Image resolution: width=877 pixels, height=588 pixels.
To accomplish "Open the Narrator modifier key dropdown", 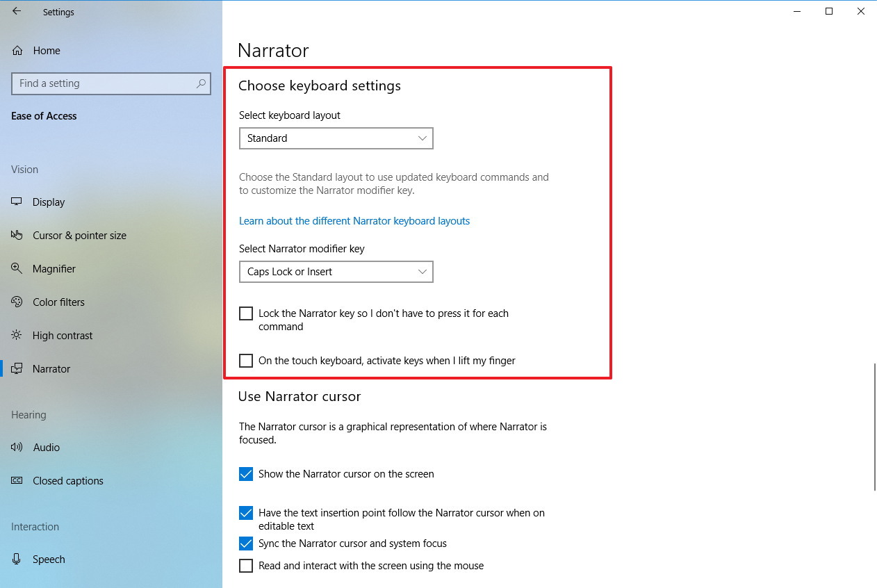I will click(x=336, y=272).
